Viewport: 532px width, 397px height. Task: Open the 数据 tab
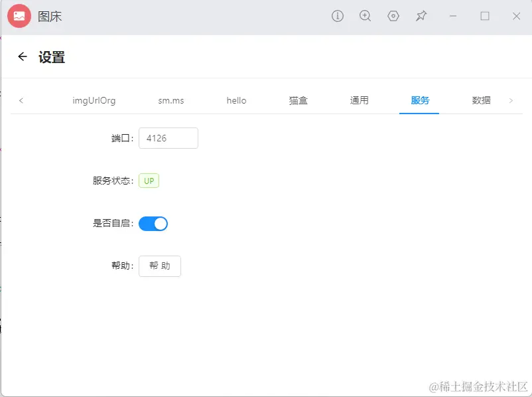pos(481,100)
